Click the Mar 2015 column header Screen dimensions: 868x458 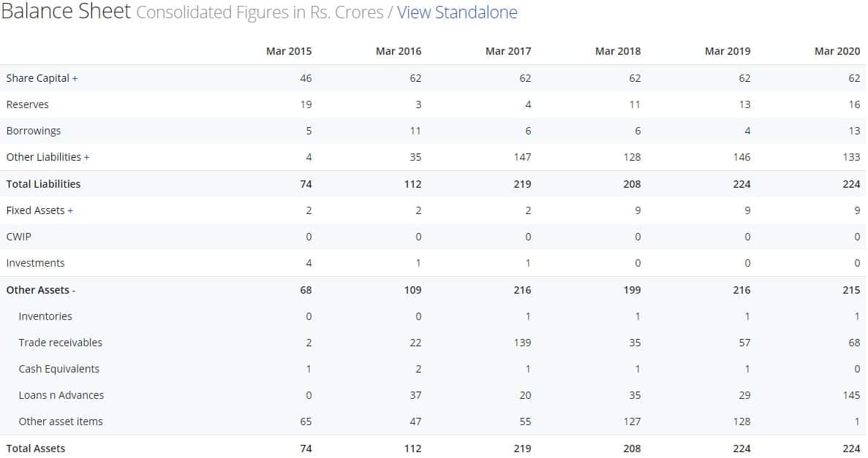pos(289,51)
